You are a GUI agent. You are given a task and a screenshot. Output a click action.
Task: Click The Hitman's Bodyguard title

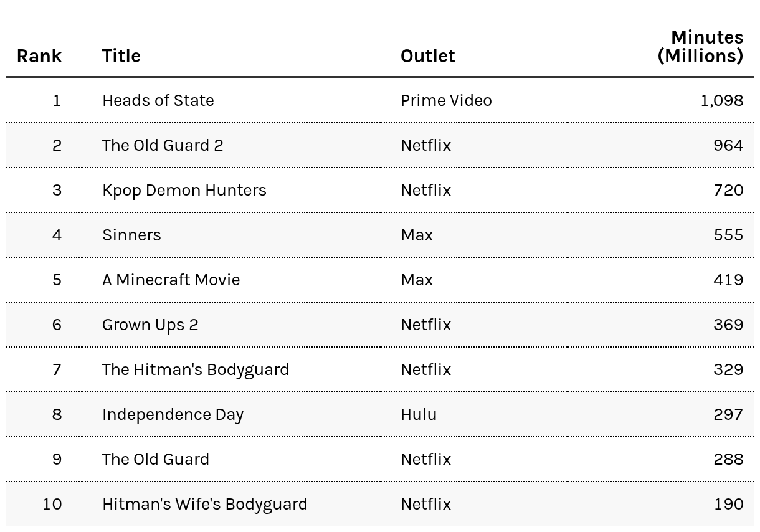pyautogui.click(x=196, y=369)
